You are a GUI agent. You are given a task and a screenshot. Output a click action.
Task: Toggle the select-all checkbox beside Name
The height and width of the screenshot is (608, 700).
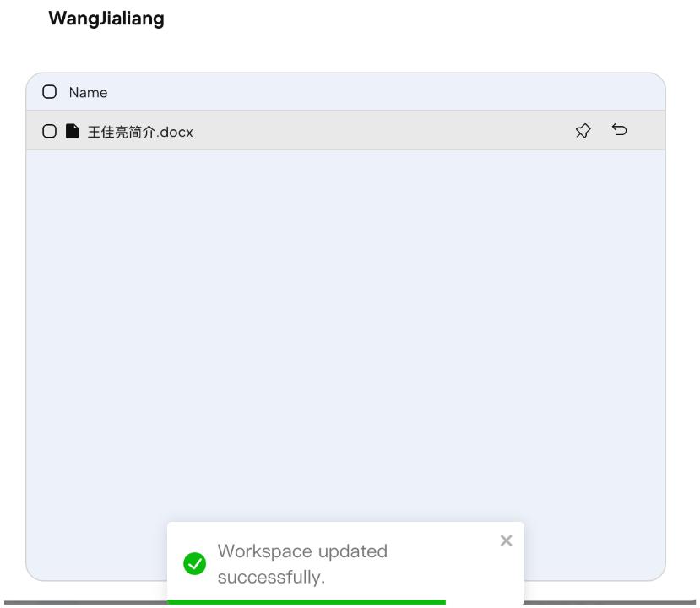(49, 92)
